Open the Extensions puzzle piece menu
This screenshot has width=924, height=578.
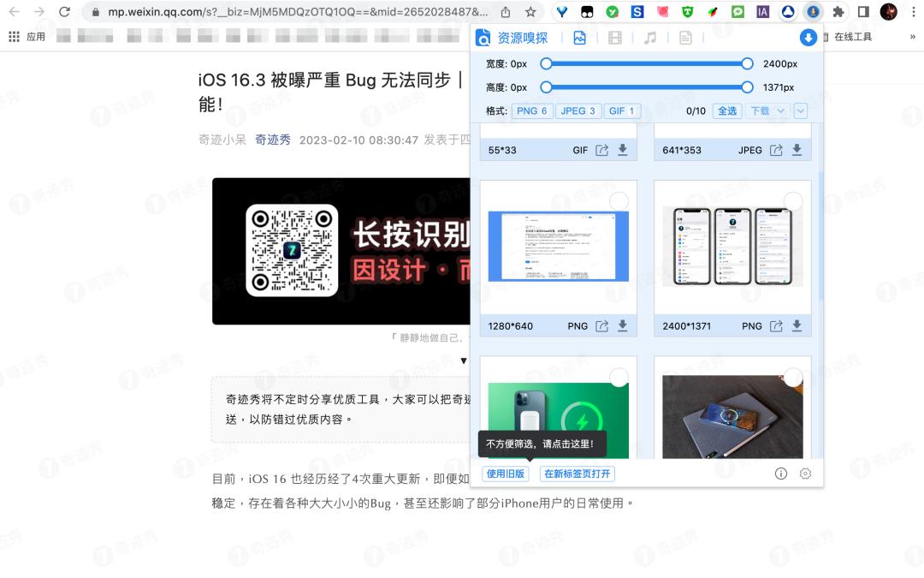point(838,12)
